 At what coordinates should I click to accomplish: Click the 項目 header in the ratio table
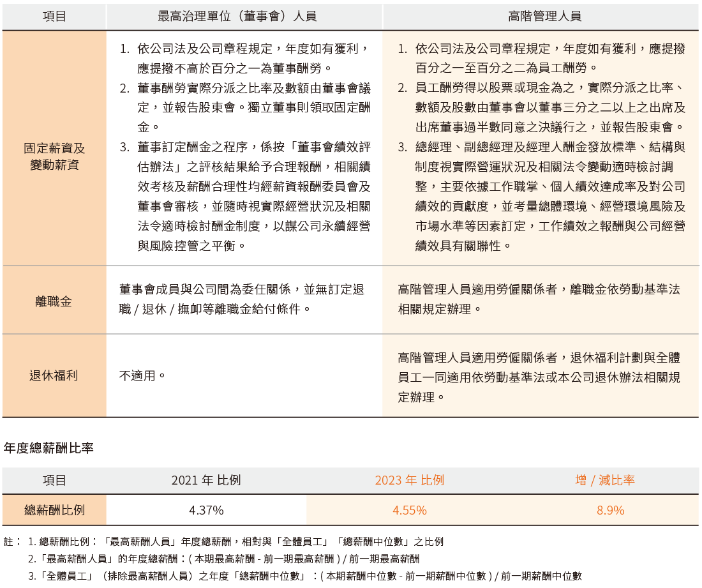(x=54, y=481)
